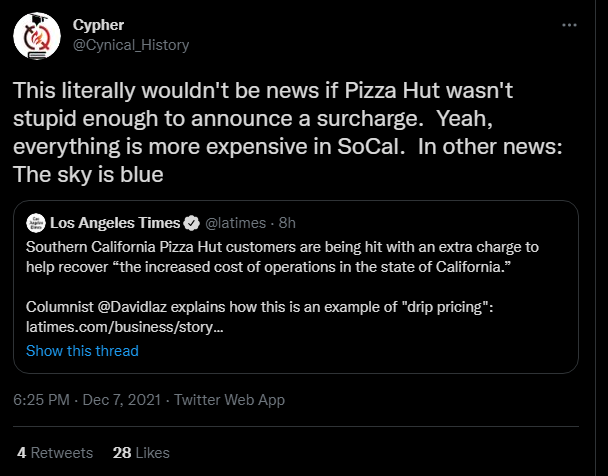Screen dimensions: 608x476
Task: Open Cypher display name profile link
Action: [x=98, y=25]
